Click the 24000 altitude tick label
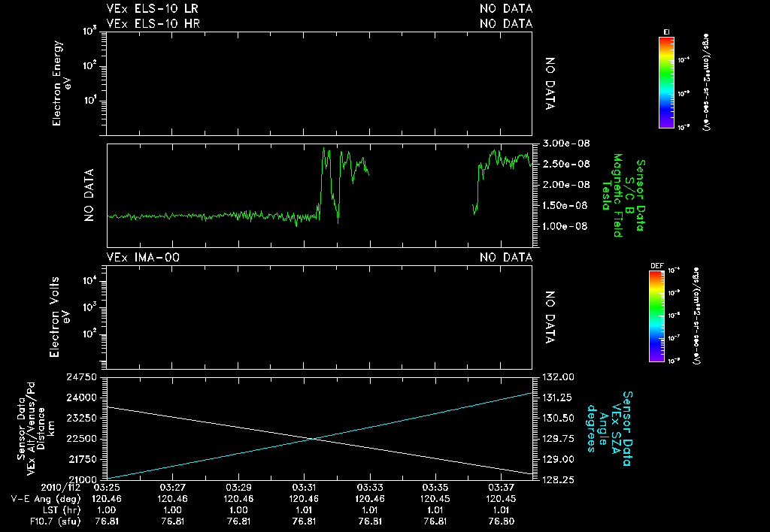This screenshot has width=770, height=532. 81,397
